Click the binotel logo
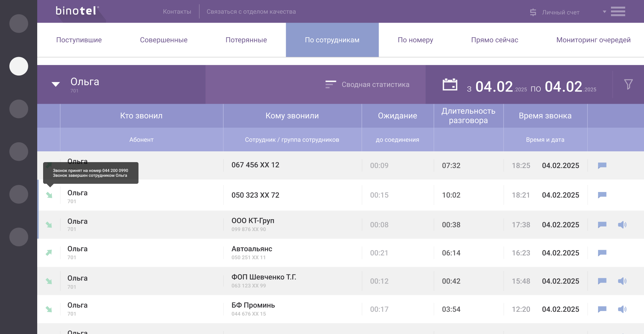This screenshot has width=644, height=334. pyautogui.click(x=77, y=11)
